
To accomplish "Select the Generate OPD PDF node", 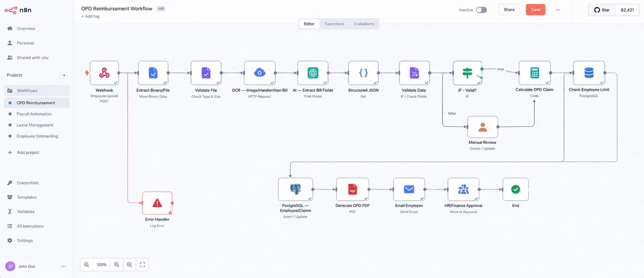I will [x=353, y=189].
